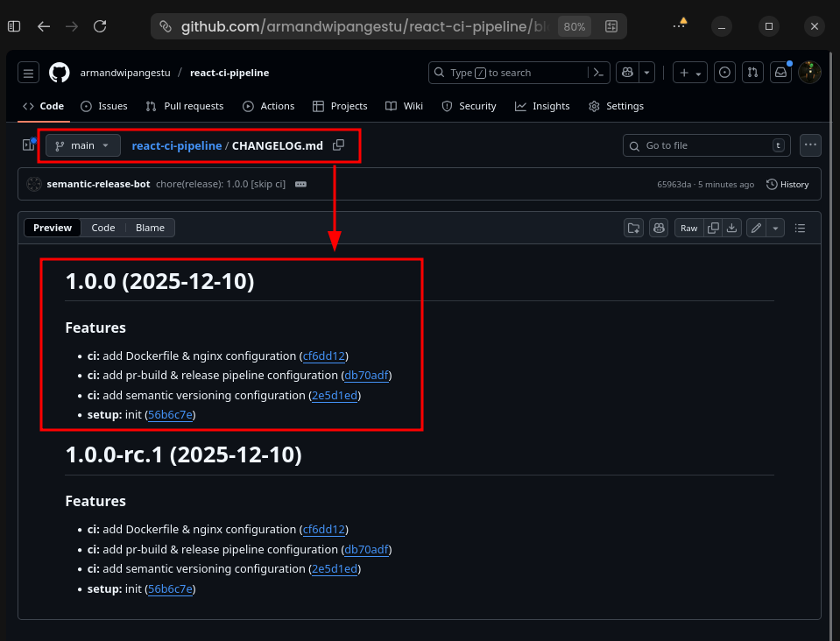Image resolution: width=840 pixels, height=641 pixels.
Task: Focus the Go to file search box
Action: tap(706, 145)
